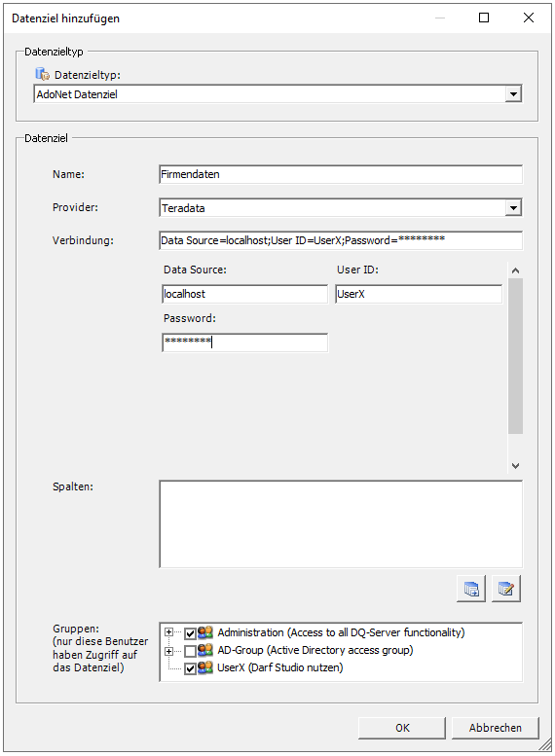
Task: Select the UserX (Darf Studio nutzen) tree item
Action: 279,667
